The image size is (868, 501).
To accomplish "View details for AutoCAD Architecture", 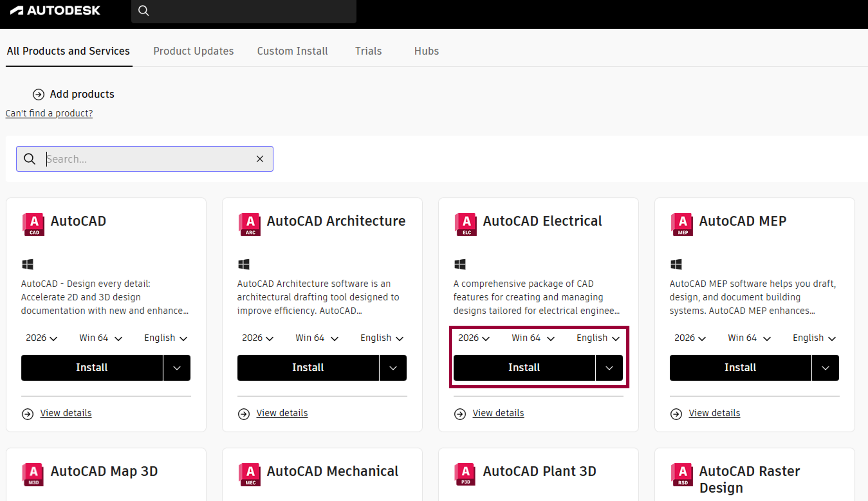I will pos(282,413).
